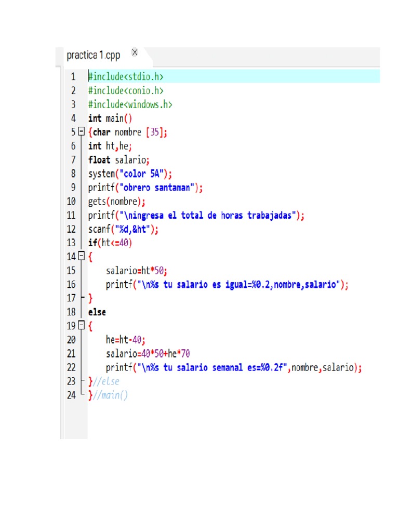Screen dimensions: 399x532
Task: Click line number 1 in the gutter
Action: click(x=73, y=77)
